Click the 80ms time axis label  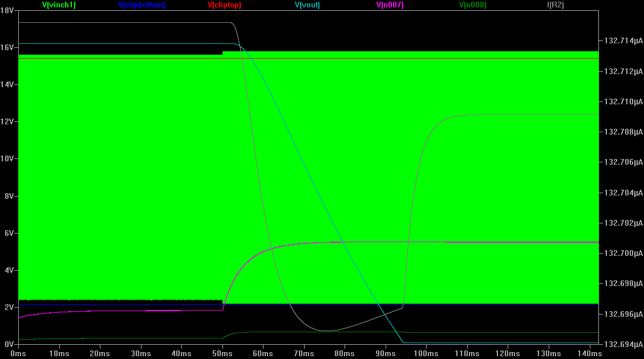click(344, 353)
